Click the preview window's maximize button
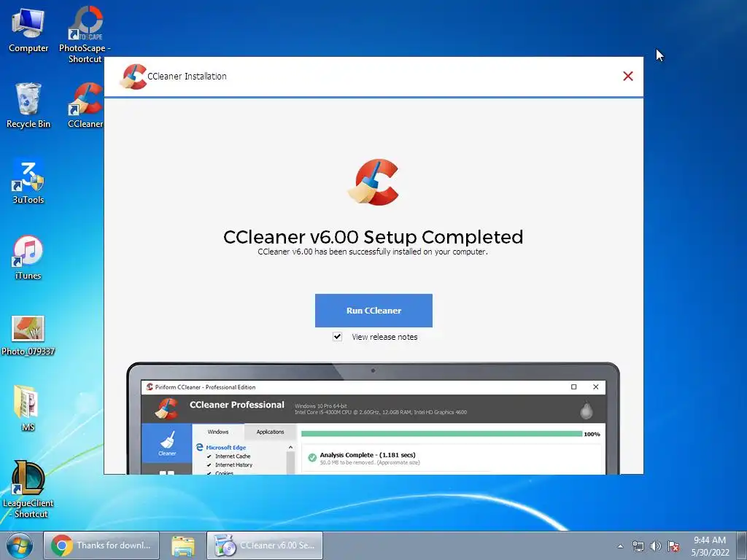The image size is (747, 560). [573, 387]
